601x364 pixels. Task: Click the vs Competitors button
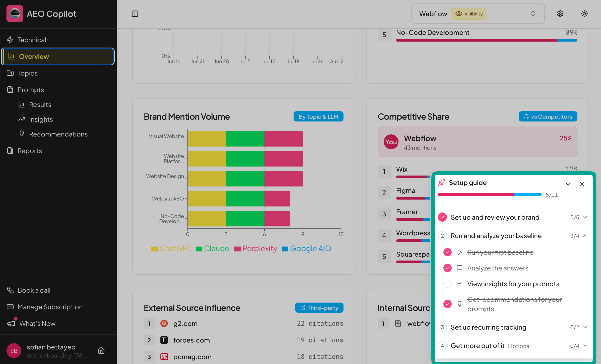548,116
